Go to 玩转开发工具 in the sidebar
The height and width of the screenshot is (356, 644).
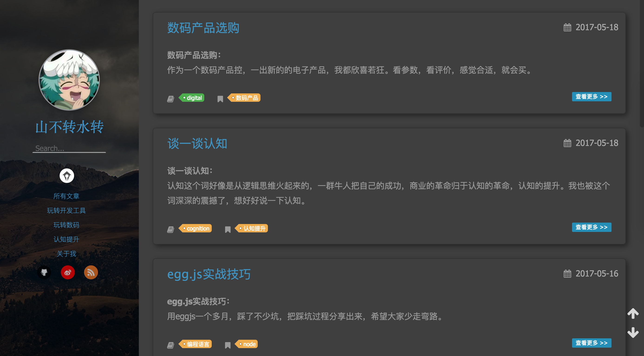[66, 210]
